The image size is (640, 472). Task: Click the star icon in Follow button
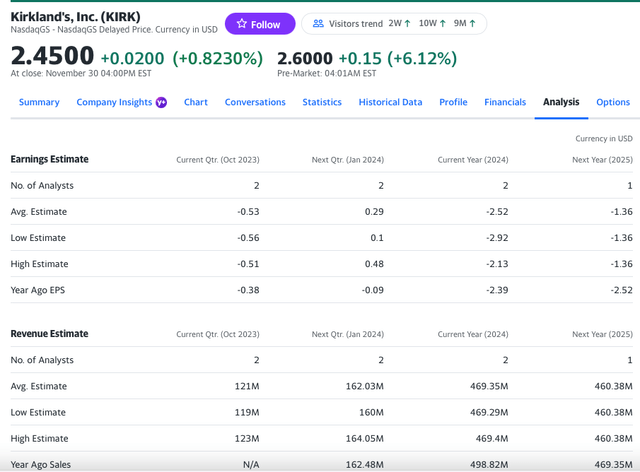point(242,24)
